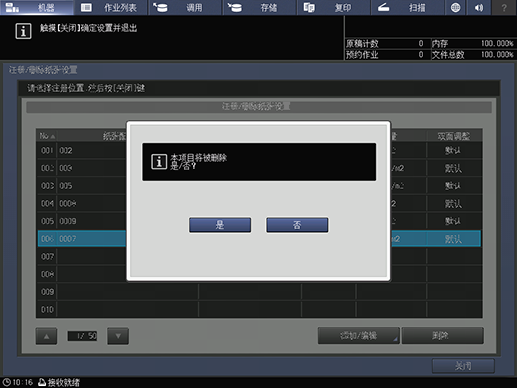The image size is (517, 388).
Task: Click the 文件总数 100.000% readout
Action: (473, 55)
